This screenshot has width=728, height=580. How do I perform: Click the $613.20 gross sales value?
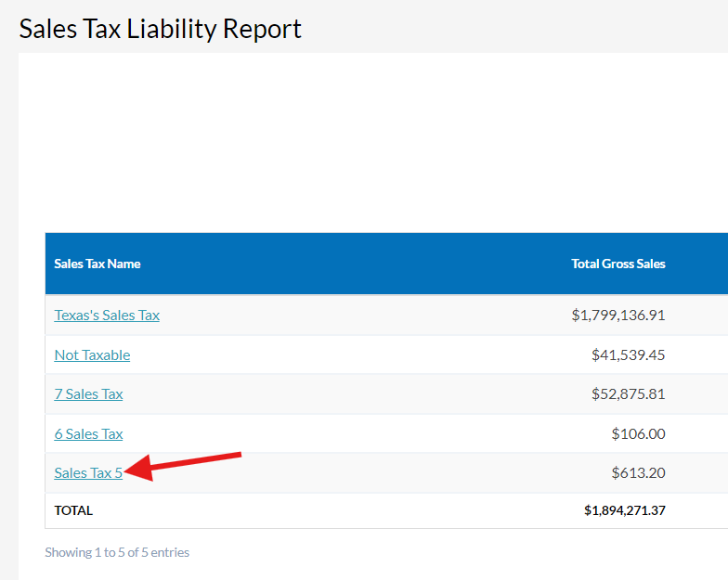[x=638, y=473]
